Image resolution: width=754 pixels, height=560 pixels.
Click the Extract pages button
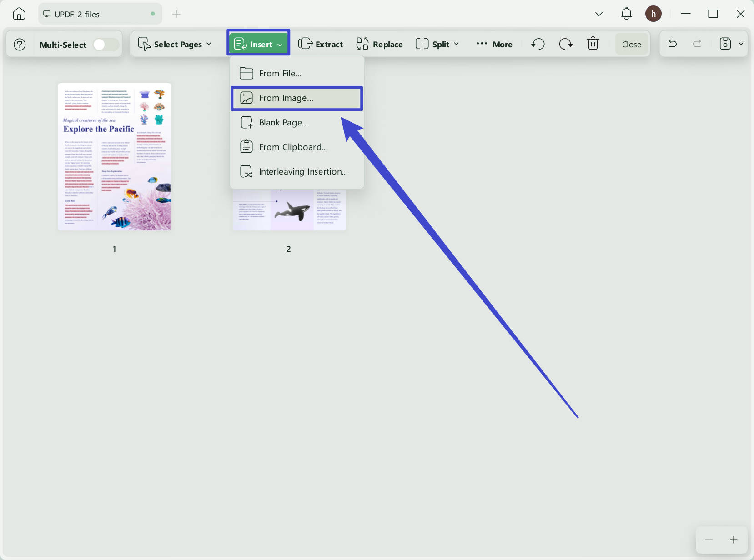coord(321,44)
